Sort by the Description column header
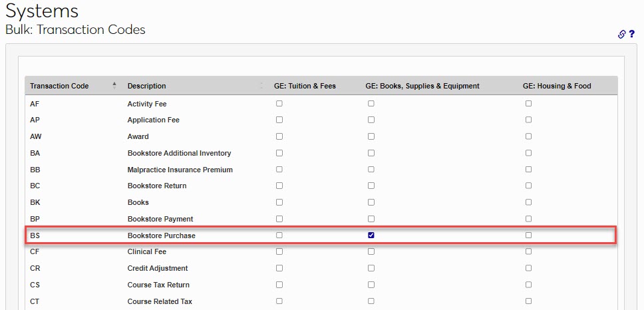Screen dimensions: 644x310 click(147, 86)
